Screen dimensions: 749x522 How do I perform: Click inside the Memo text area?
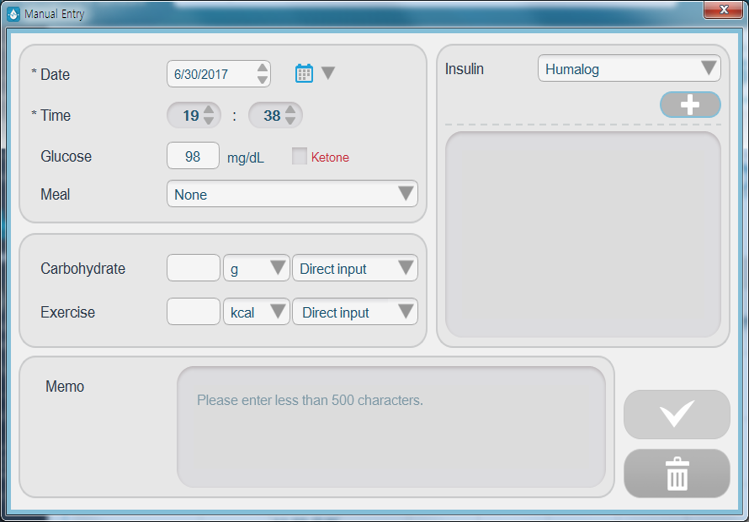pyautogui.click(x=391, y=427)
